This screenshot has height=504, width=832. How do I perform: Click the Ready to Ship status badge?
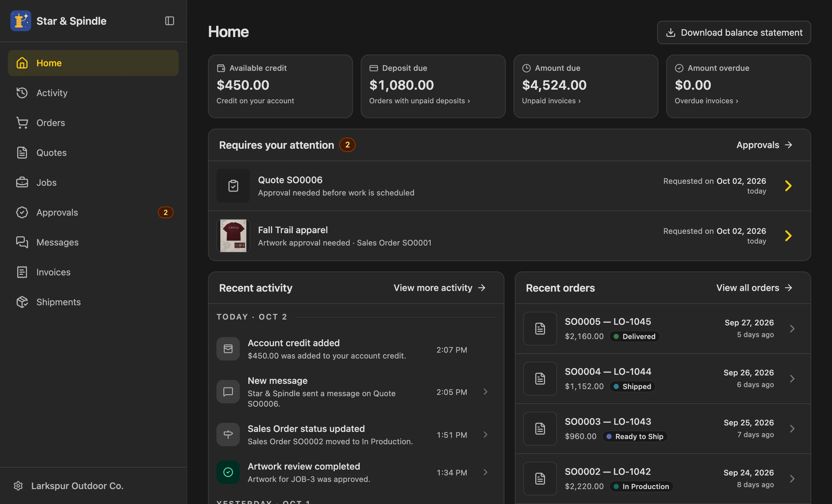pos(635,436)
